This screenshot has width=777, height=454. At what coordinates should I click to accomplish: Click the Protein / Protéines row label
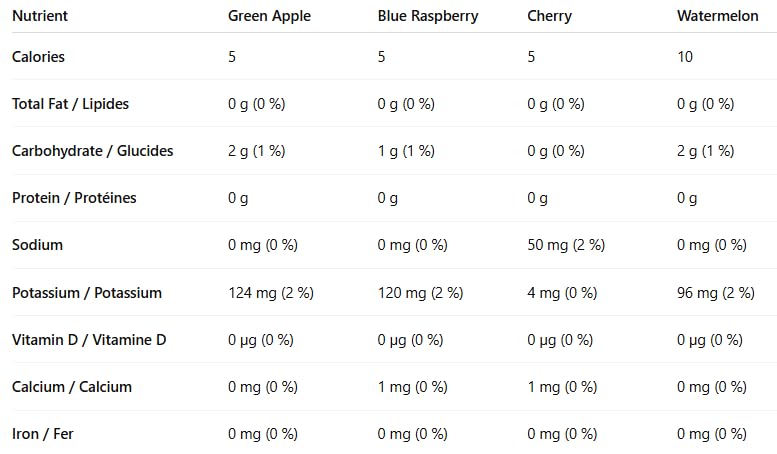[74, 198]
